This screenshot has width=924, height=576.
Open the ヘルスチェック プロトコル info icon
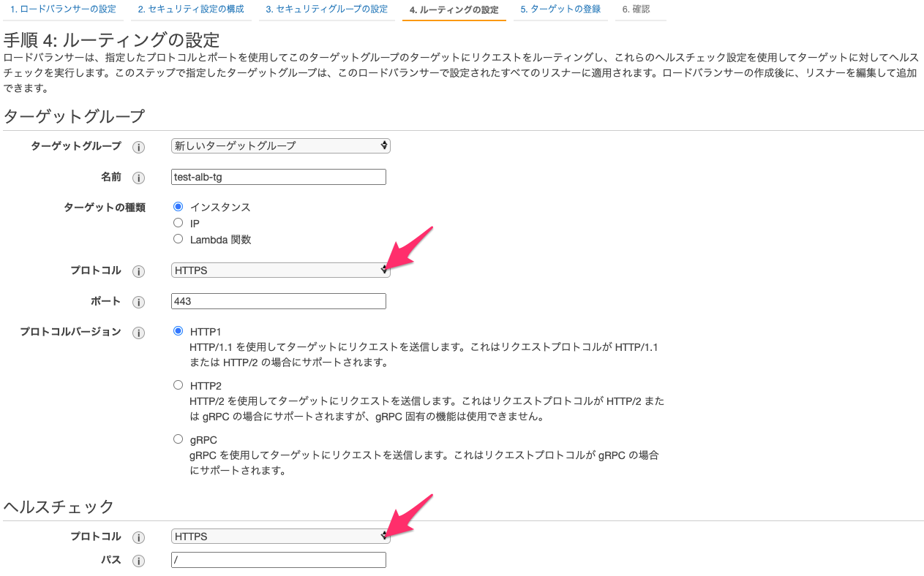[x=138, y=536]
